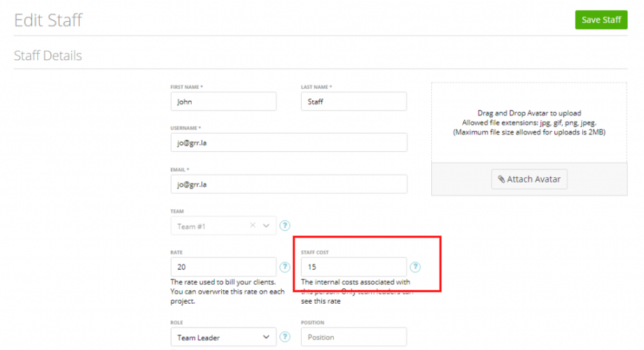Focus the Last Name field with Staff
Image resolution: width=644 pixels, height=350 pixels.
(x=353, y=101)
